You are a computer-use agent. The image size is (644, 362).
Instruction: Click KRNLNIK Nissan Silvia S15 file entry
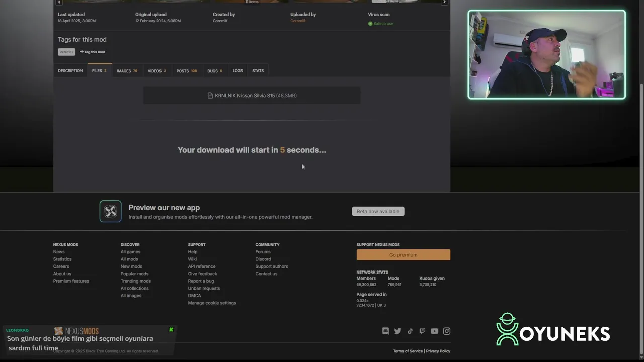click(x=252, y=96)
